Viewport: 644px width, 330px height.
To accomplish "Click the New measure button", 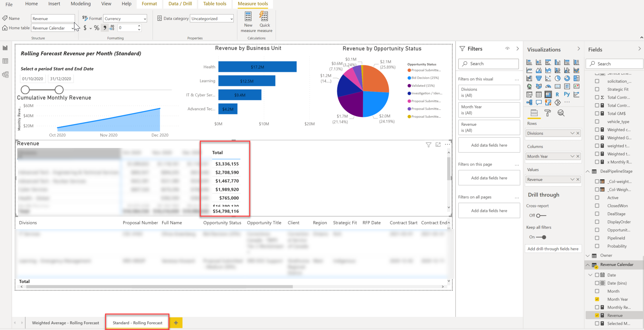I will (x=248, y=22).
